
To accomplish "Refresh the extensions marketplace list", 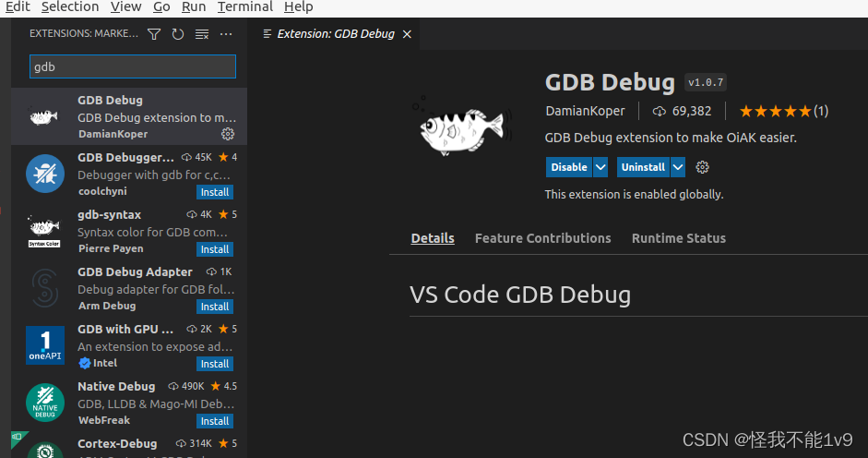I will (178, 34).
